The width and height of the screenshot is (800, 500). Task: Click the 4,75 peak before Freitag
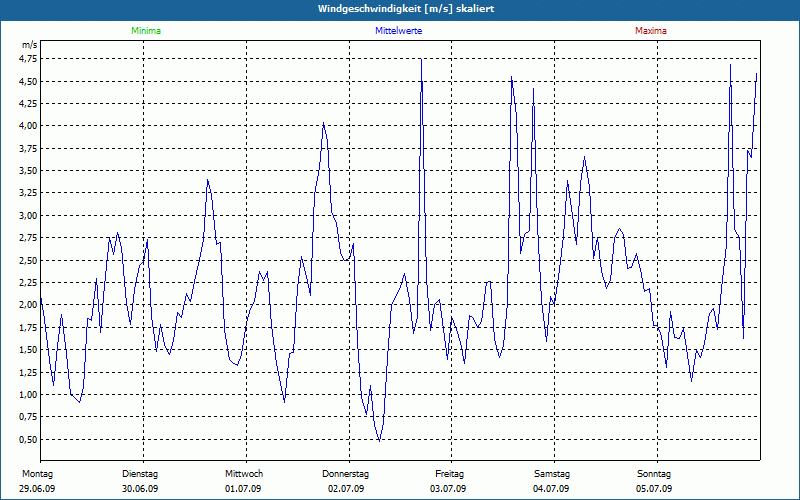[x=421, y=59]
